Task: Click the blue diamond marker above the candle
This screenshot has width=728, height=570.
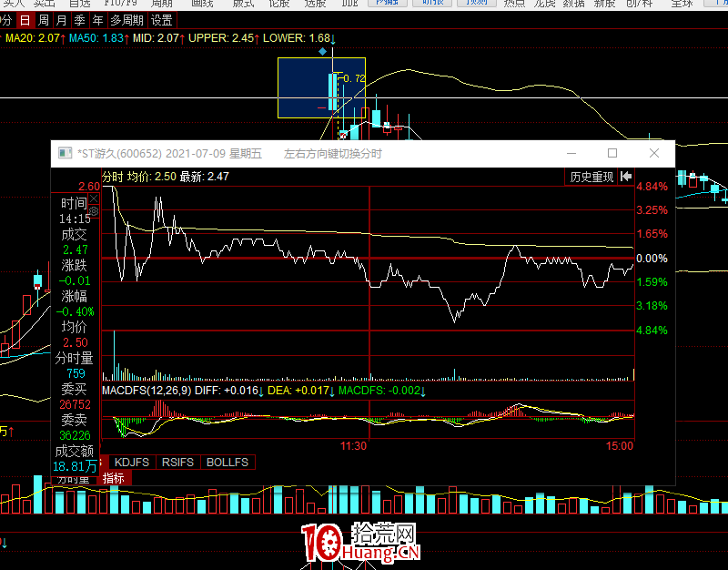Action: click(323, 51)
